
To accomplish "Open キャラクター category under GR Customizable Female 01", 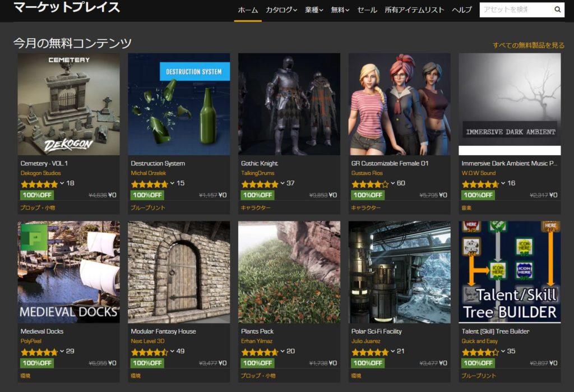I will click(x=366, y=207).
